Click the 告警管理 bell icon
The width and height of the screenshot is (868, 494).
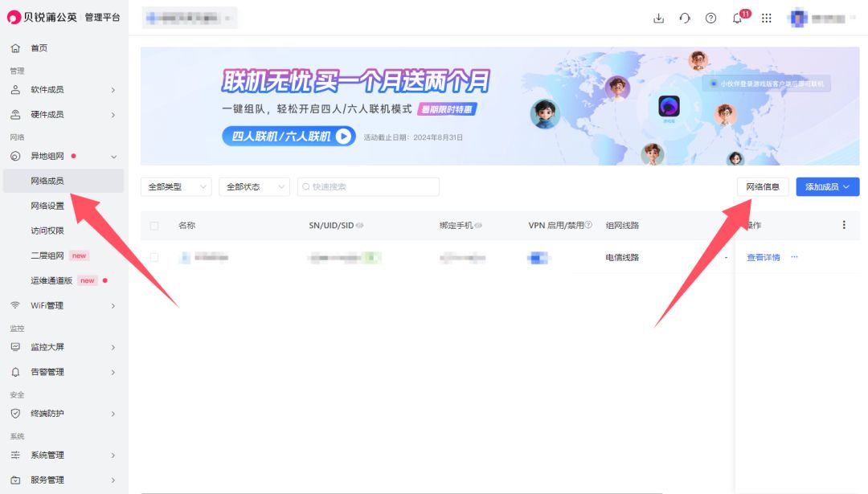click(x=15, y=372)
